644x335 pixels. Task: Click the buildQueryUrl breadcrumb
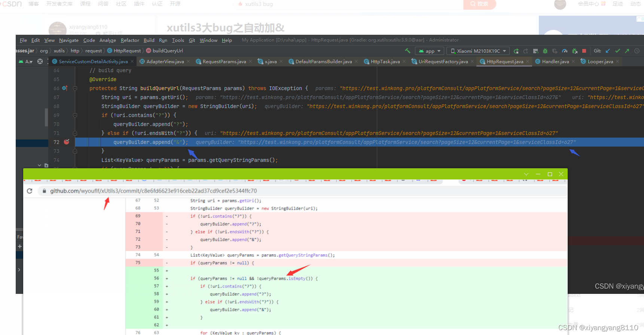tap(165, 51)
